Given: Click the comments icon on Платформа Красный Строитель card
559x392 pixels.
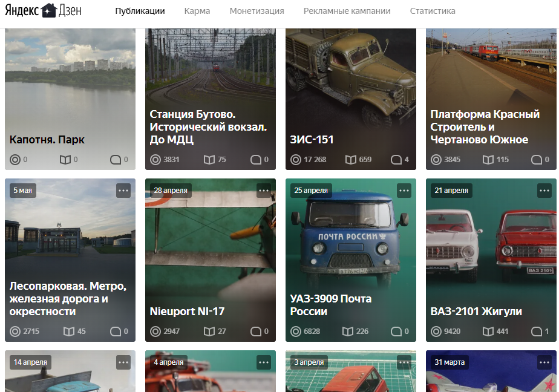Looking at the screenshot, I should [x=537, y=160].
